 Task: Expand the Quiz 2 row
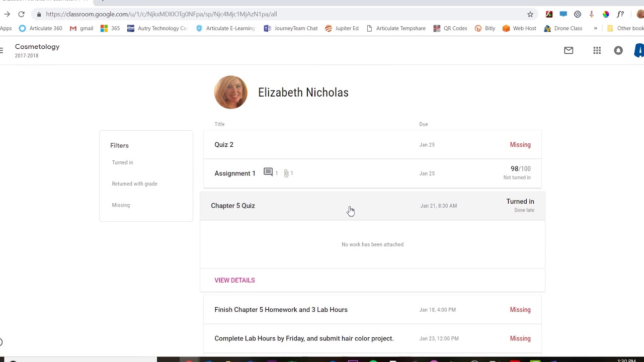pyautogui.click(x=372, y=145)
